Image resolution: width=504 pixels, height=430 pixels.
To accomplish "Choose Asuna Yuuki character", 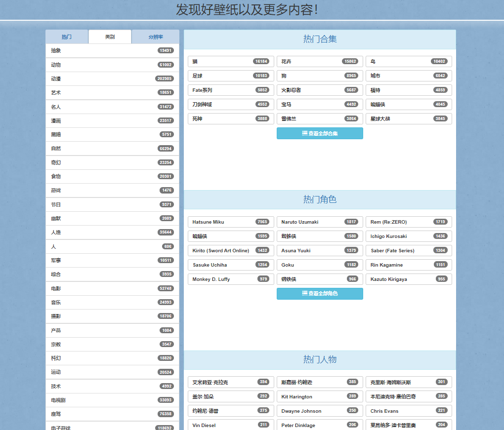I will click(320, 250).
